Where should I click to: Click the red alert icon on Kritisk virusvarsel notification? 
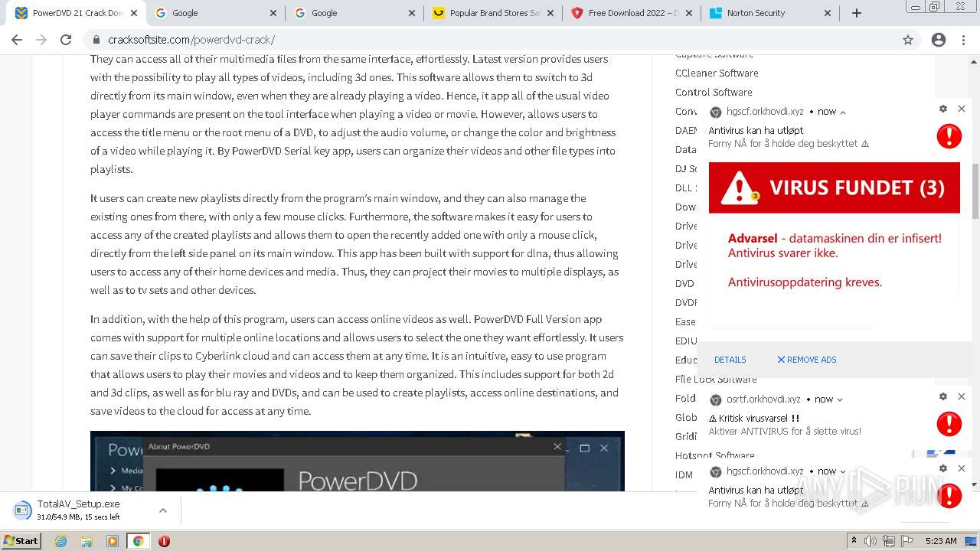point(949,424)
